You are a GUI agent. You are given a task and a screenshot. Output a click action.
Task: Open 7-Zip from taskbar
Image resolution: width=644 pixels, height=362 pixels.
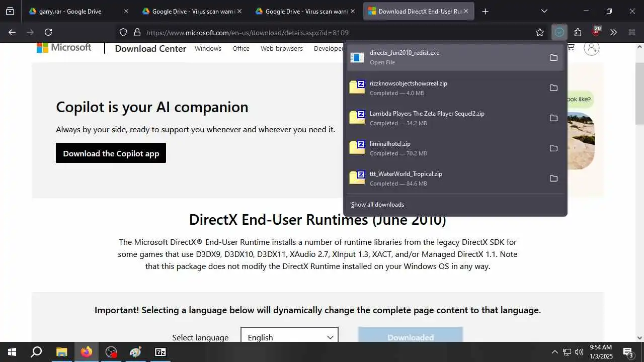click(x=160, y=352)
